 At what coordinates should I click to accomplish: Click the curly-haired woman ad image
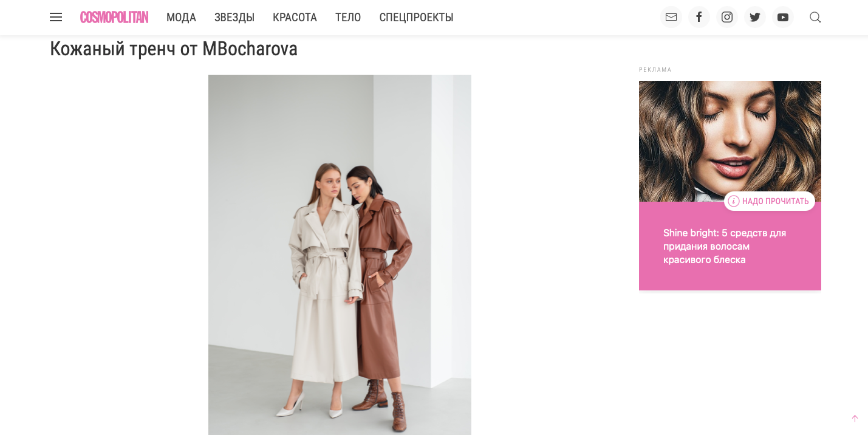coord(730,140)
